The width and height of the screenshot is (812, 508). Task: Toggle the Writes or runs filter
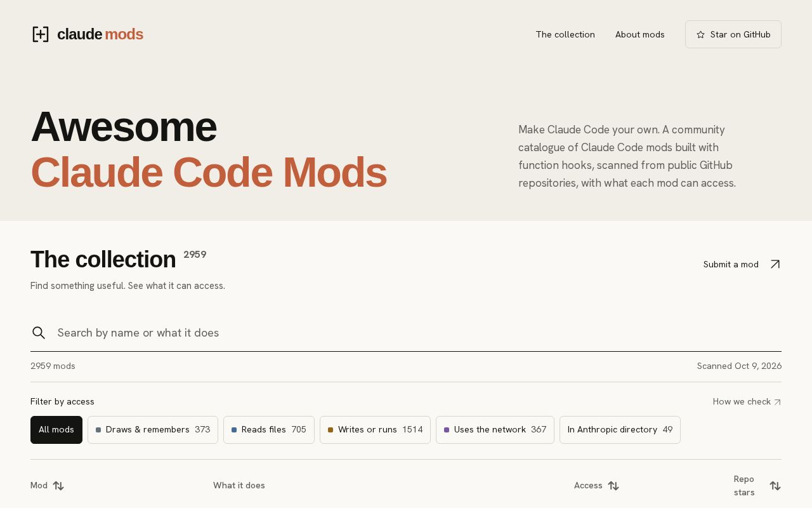[375, 430]
